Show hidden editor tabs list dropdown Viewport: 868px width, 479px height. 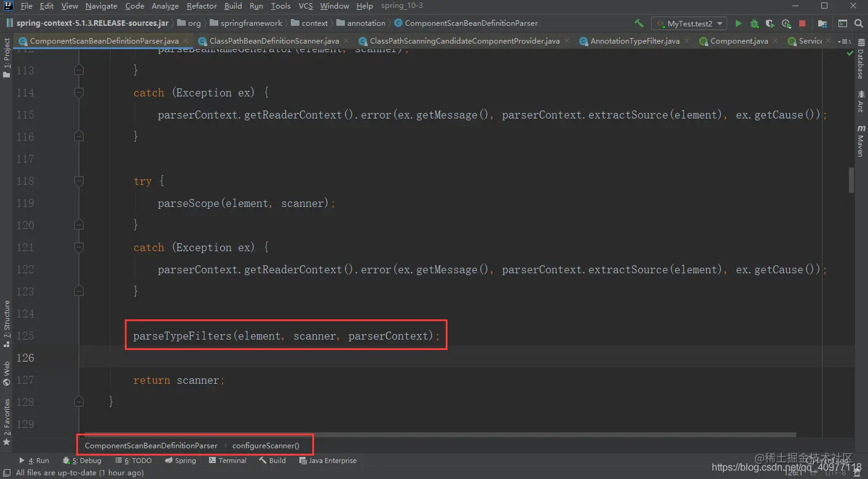tap(845, 41)
